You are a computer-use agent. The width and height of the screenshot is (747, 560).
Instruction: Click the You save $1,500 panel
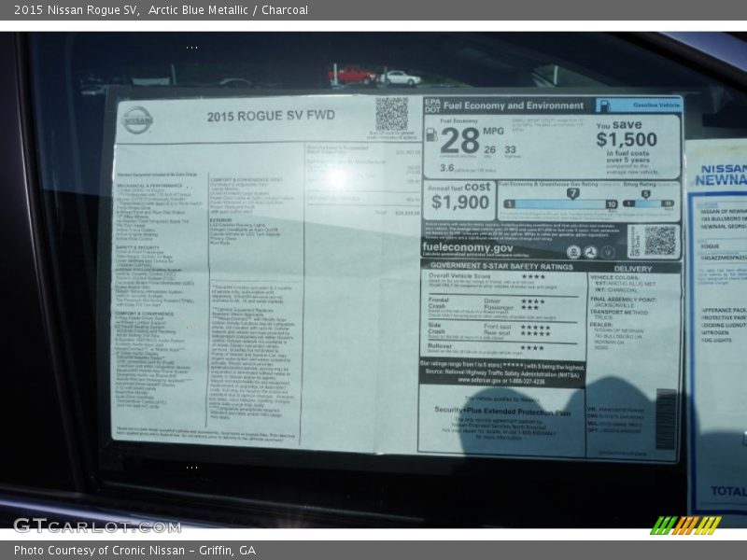(x=626, y=146)
